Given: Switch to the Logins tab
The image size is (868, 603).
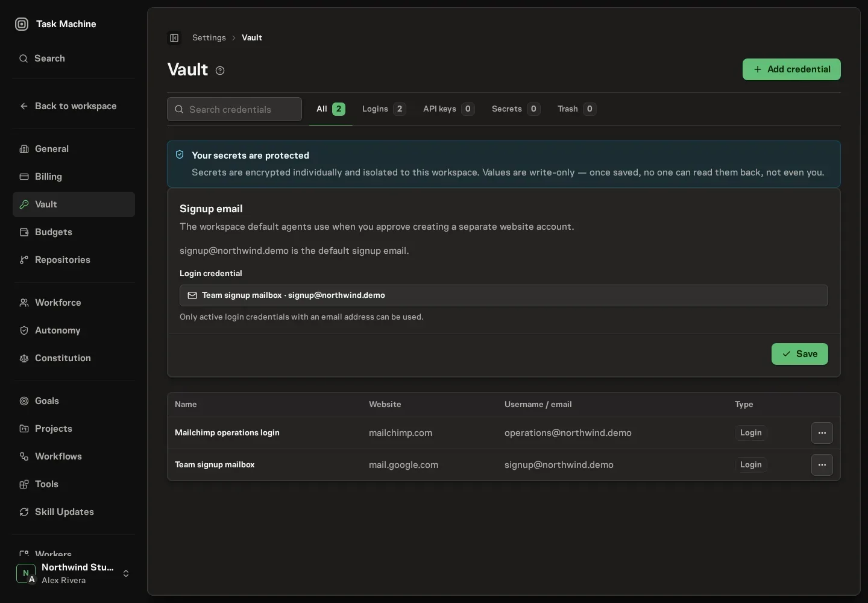Looking at the screenshot, I should click(384, 109).
